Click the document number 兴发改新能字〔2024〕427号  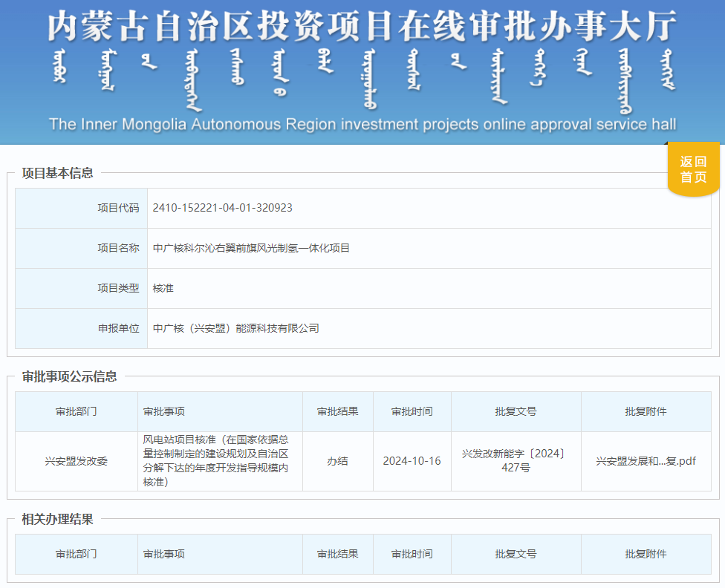516,461
